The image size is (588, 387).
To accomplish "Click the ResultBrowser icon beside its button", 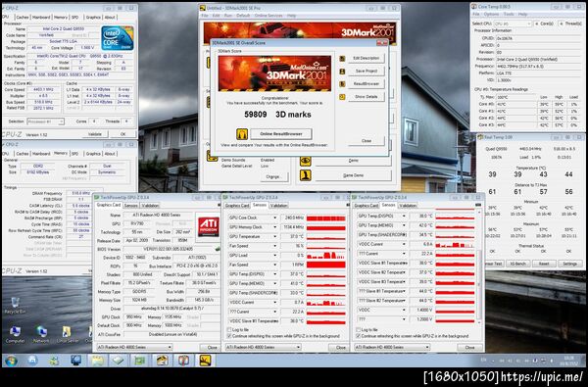I will pos(342,84).
